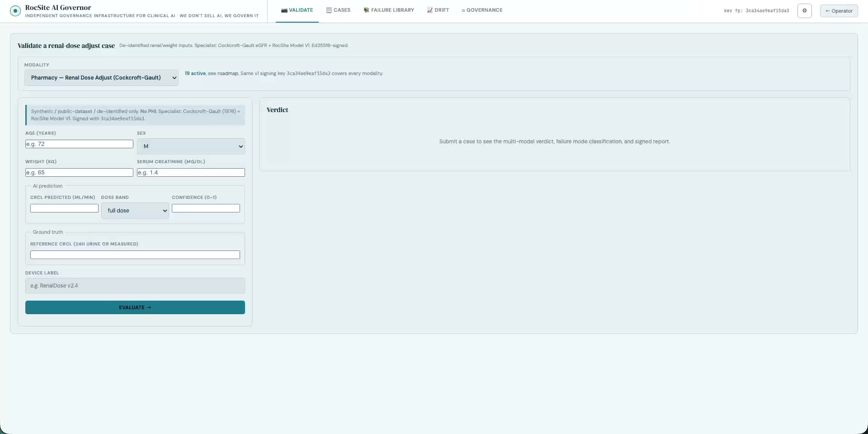Screen dimensions: 868x434
Task: Switch to the Cases tab
Action: (338, 10)
